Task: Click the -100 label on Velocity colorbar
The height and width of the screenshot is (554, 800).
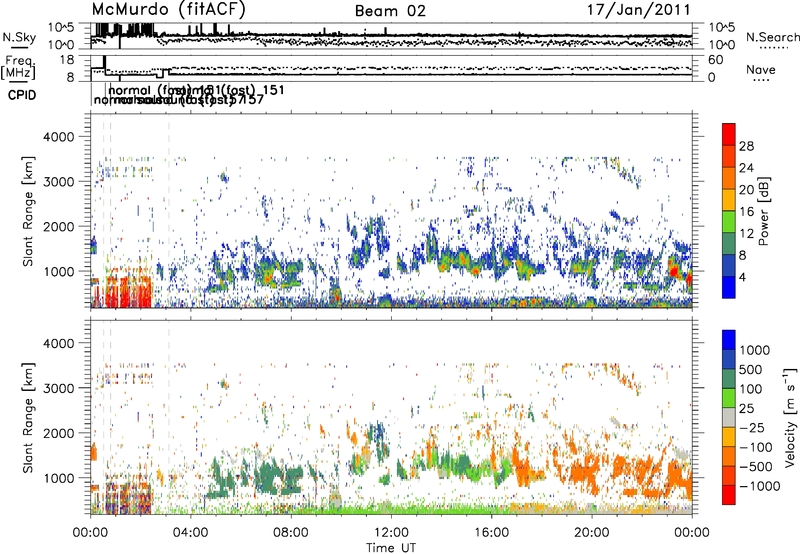Action: 757,447
